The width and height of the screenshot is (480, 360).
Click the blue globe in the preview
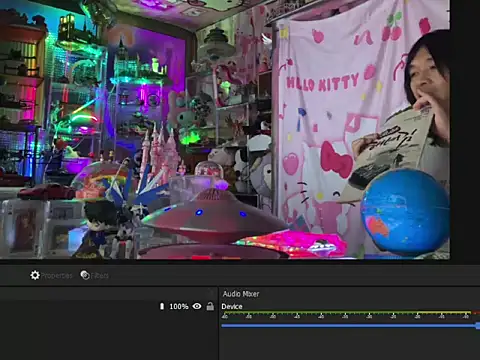[405, 212]
